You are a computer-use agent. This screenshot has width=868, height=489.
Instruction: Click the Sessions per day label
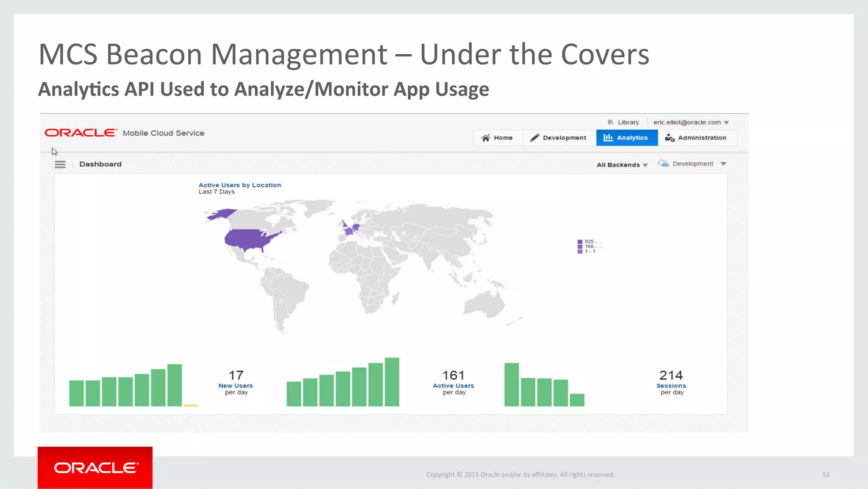pos(671,389)
